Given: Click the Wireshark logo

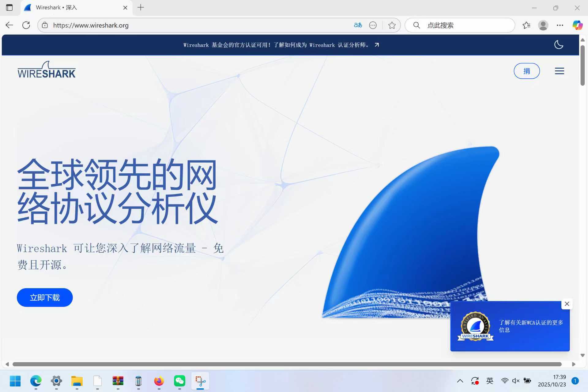Looking at the screenshot, I should [x=46, y=70].
